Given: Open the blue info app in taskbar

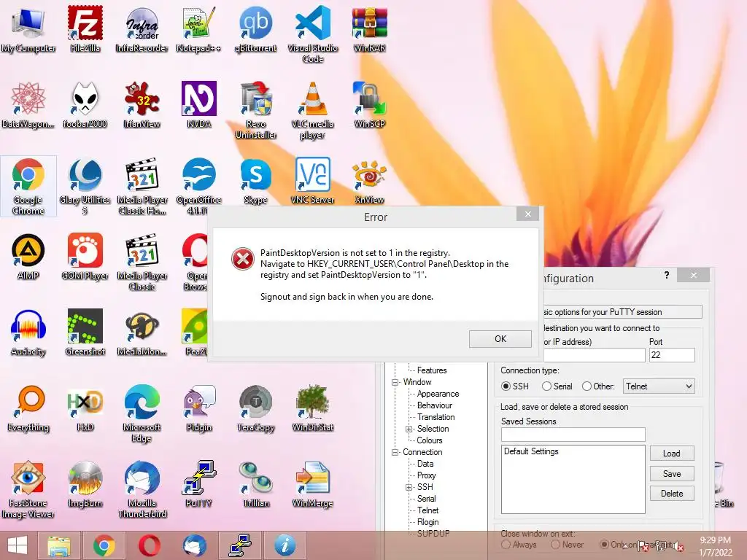Looking at the screenshot, I should [x=285, y=545].
